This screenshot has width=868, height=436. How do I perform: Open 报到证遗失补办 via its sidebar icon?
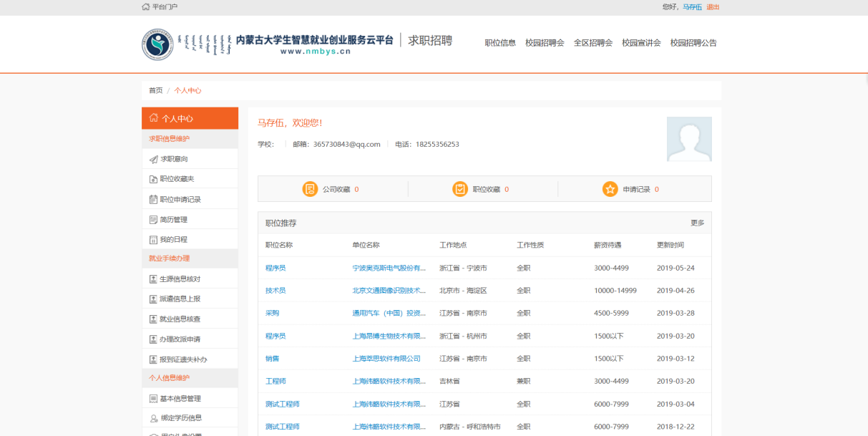[x=153, y=359]
